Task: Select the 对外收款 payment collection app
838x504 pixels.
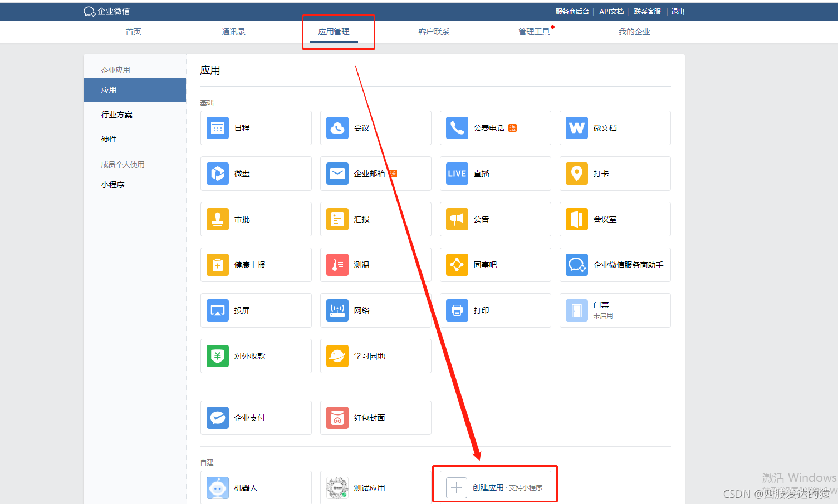Action: 256,356
